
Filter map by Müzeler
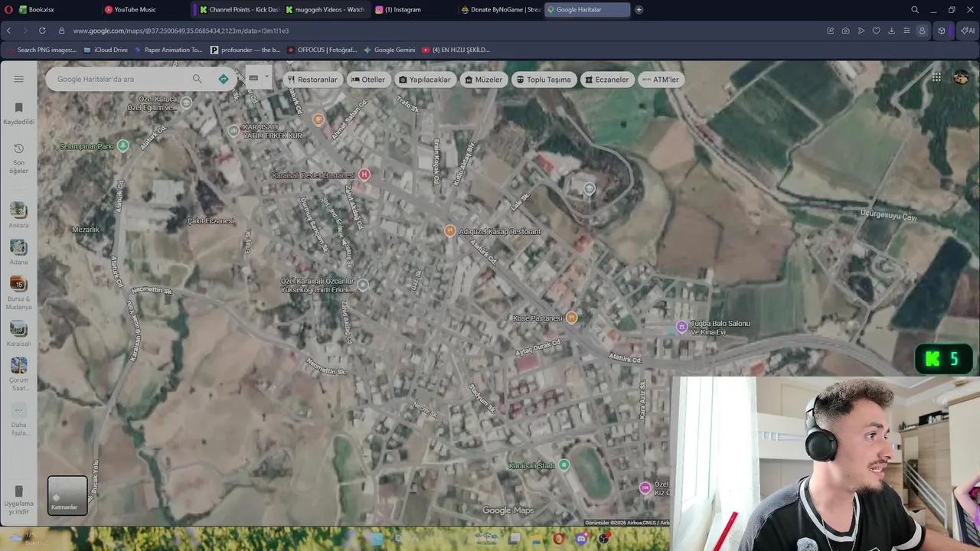coord(483,80)
